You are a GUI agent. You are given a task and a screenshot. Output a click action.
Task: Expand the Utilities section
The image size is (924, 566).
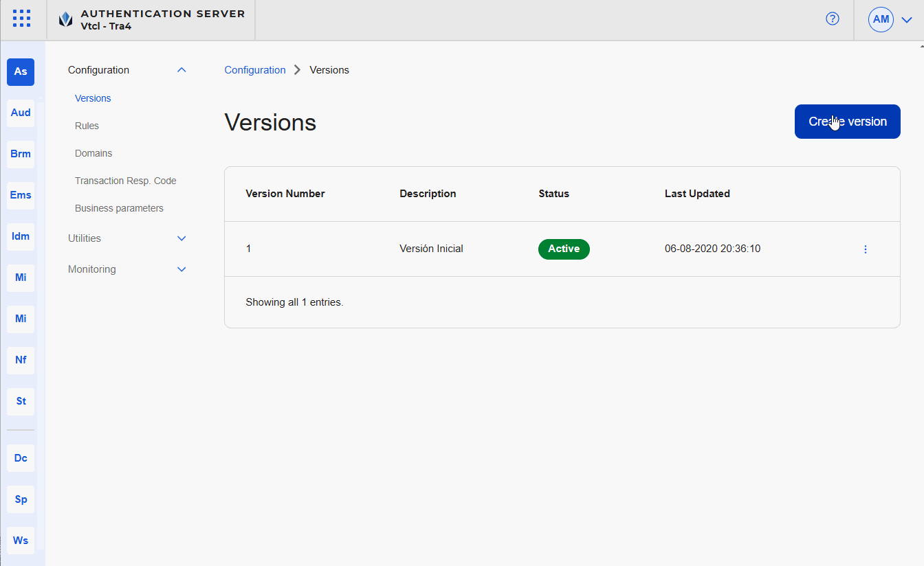pyautogui.click(x=181, y=238)
